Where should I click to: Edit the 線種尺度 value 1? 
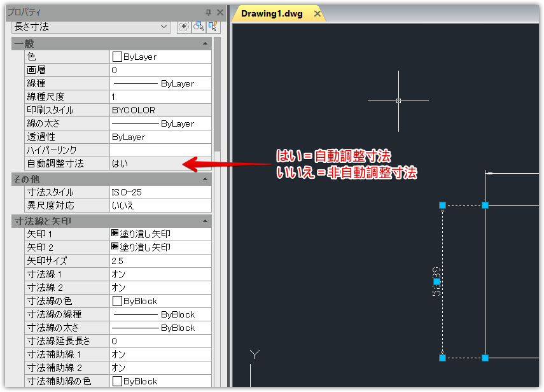pos(160,97)
